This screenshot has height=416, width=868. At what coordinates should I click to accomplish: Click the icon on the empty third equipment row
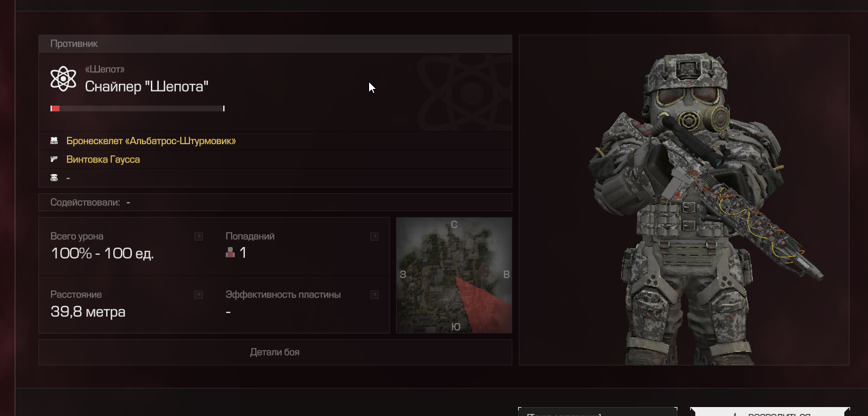pos(54,177)
